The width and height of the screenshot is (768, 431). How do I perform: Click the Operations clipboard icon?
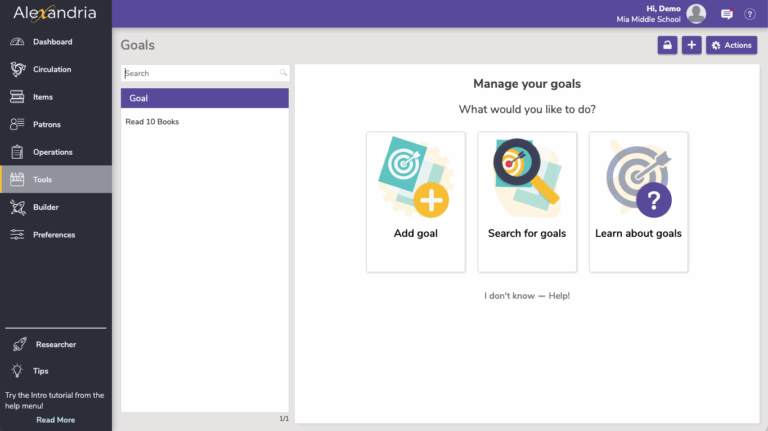17,152
